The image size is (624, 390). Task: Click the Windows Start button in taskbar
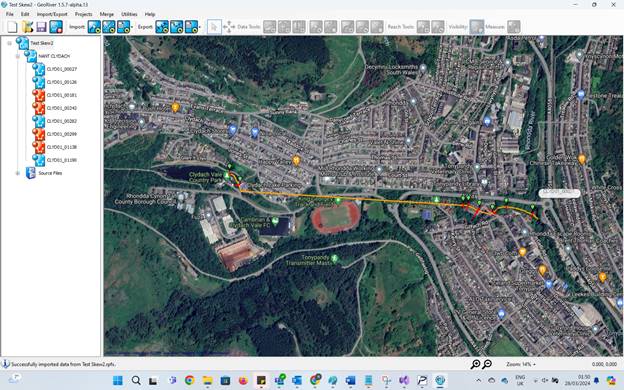click(x=118, y=380)
